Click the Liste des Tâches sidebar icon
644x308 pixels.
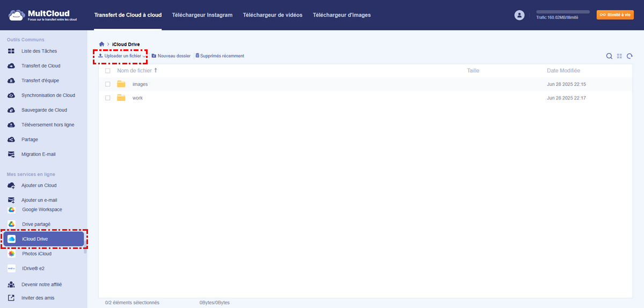coord(11,51)
